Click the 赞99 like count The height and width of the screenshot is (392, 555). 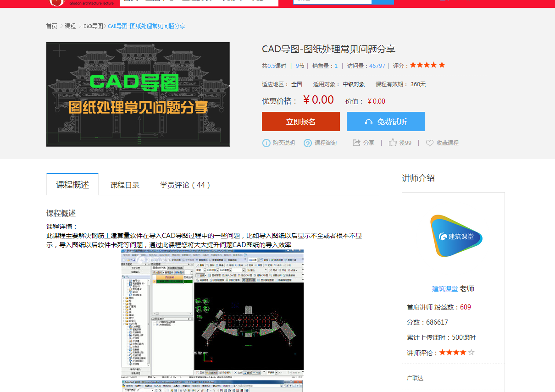click(405, 143)
